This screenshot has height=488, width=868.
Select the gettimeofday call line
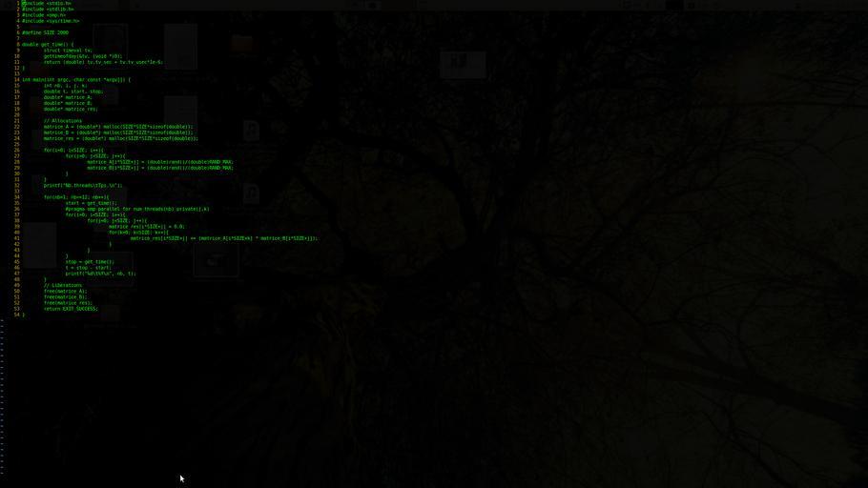tap(82, 56)
